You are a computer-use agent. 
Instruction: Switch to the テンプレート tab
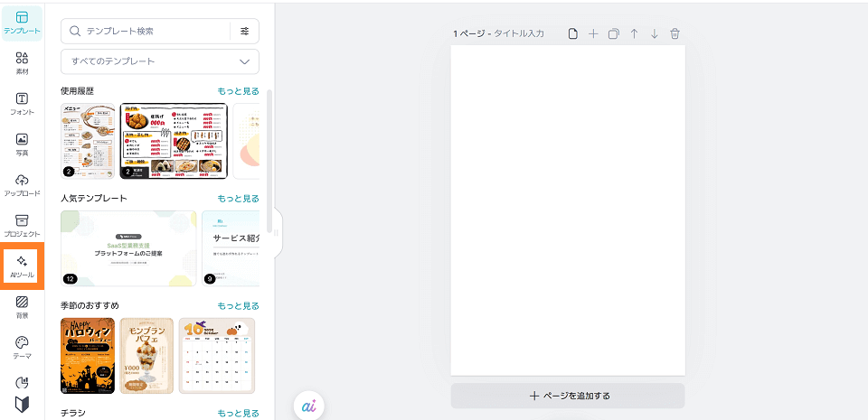[x=22, y=22]
